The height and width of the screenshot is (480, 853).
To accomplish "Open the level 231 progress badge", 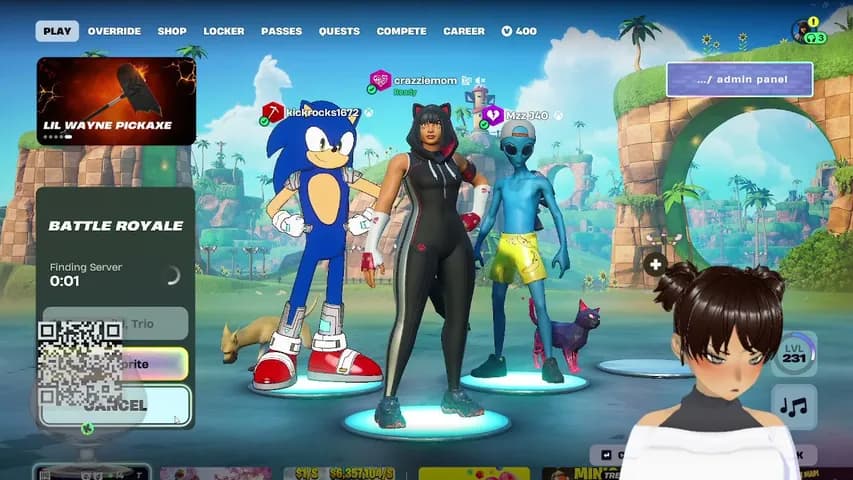I will point(794,354).
